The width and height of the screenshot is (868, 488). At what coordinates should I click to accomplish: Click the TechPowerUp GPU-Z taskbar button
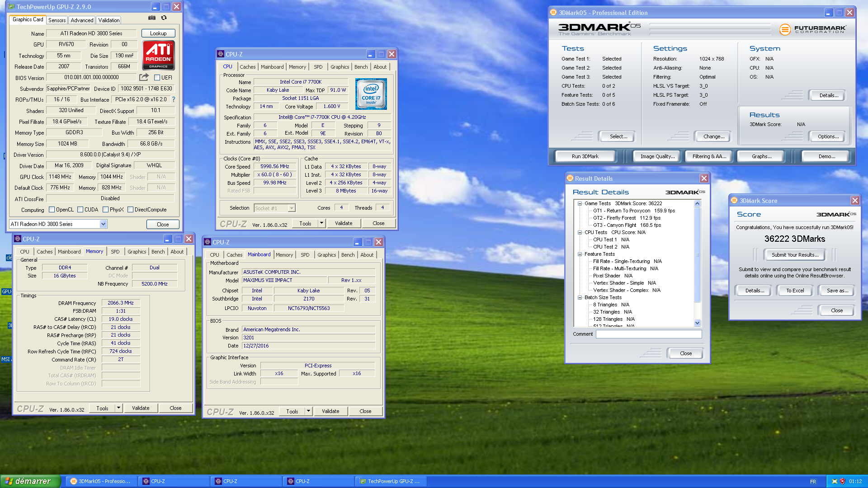(391, 481)
